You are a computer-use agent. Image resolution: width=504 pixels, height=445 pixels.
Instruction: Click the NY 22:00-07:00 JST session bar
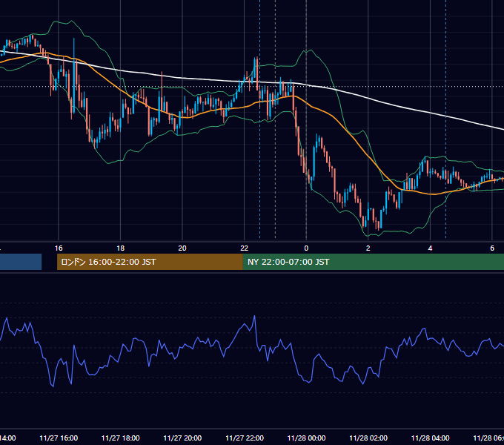tap(373, 262)
